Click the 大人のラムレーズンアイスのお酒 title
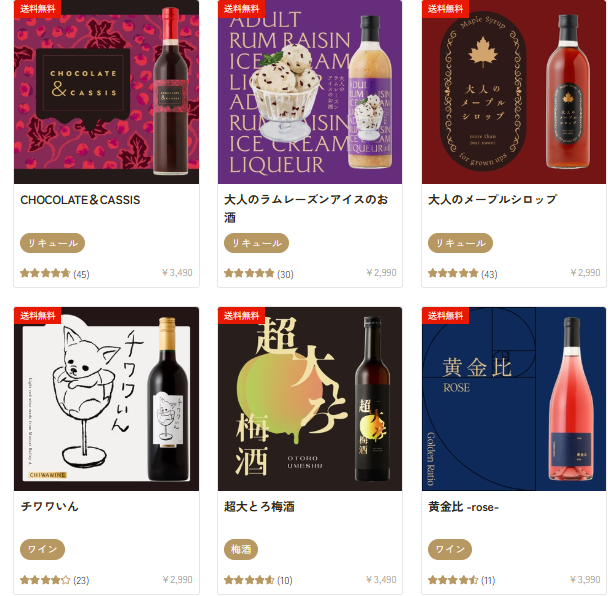The image size is (608, 596). click(x=306, y=209)
